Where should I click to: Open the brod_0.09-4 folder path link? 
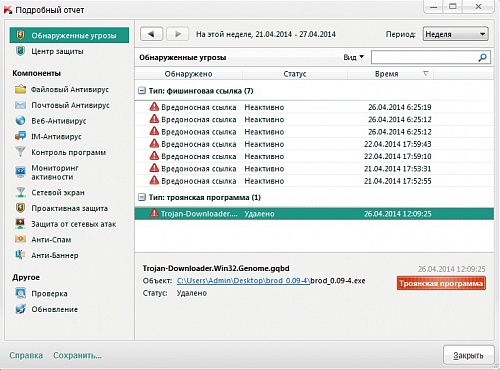(x=243, y=281)
